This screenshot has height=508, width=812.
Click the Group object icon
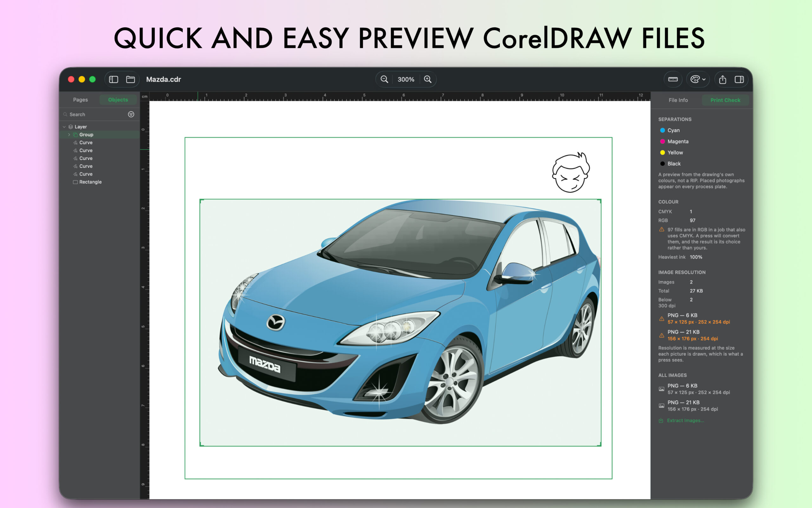[75, 135]
